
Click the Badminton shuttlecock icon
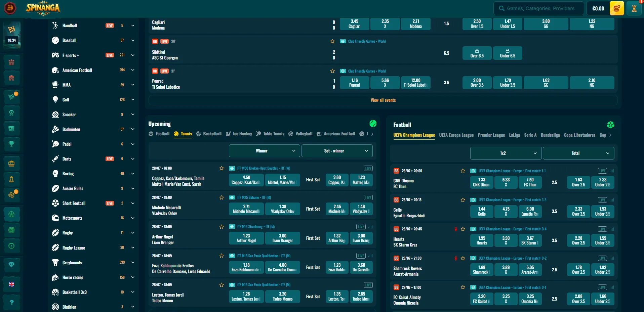click(x=55, y=129)
